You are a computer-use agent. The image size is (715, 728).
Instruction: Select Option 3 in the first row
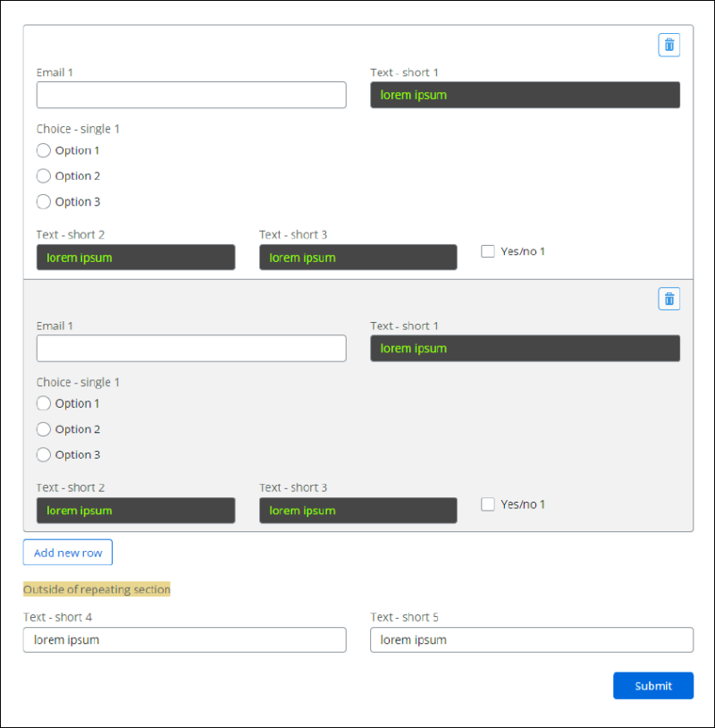pyautogui.click(x=44, y=201)
